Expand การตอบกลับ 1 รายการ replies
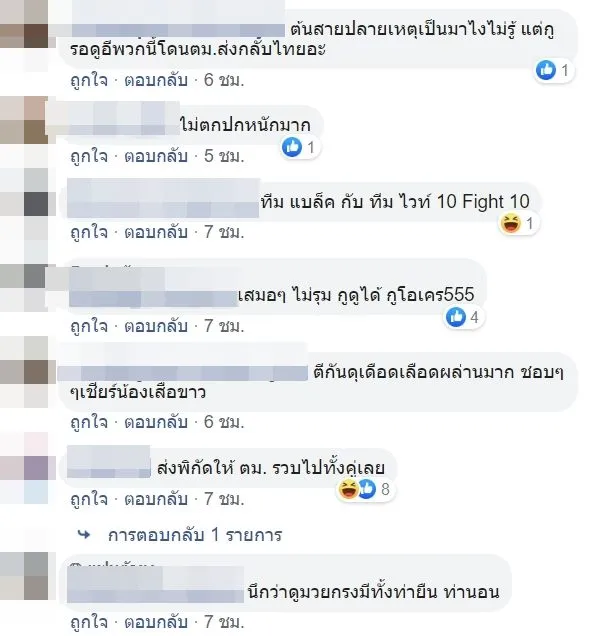This screenshot has height=636, width=614. (x=195, y=535)
